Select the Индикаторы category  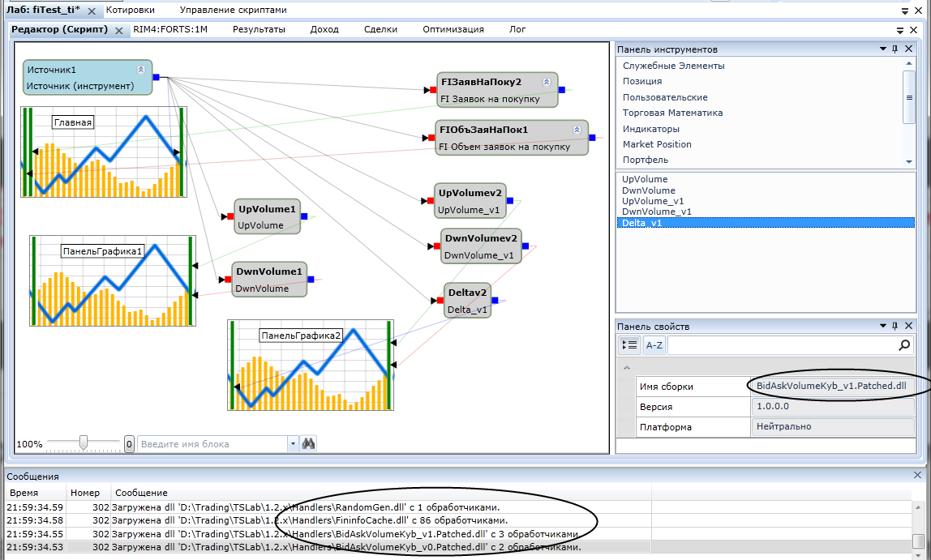[650, 129]
